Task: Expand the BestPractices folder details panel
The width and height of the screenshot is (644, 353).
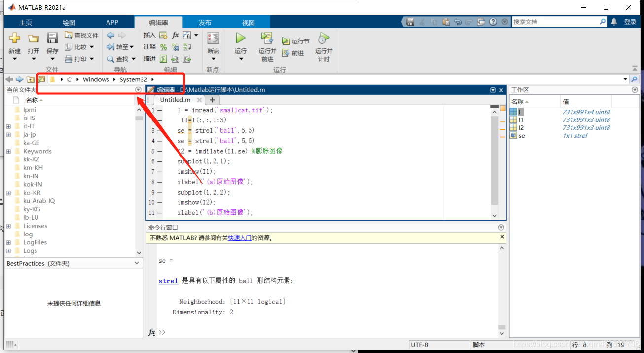Action: tap(136, 263)
